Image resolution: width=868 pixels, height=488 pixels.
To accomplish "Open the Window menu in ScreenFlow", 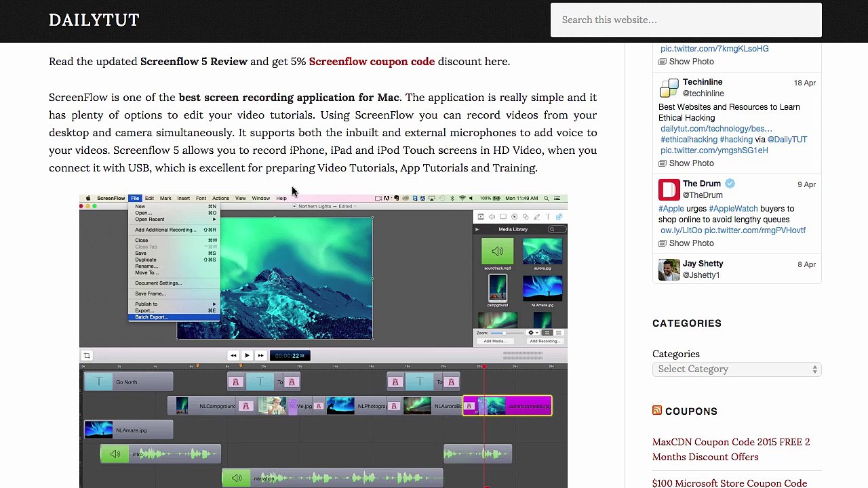I will pyautogui.click(x=261, y=199).
